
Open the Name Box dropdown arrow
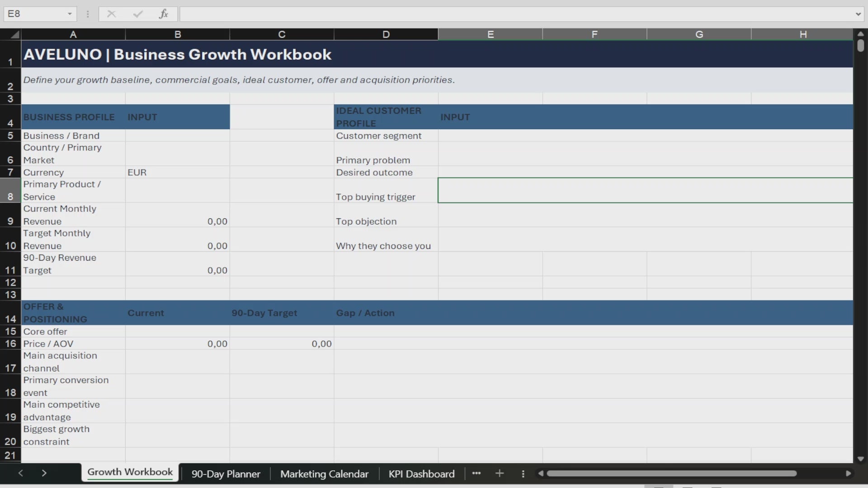click(70, 14)
